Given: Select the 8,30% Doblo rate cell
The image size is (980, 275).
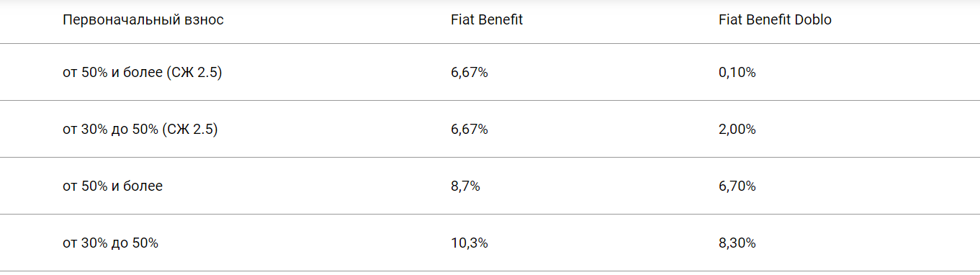Looking at the screenshot, I should pos(737,243).
